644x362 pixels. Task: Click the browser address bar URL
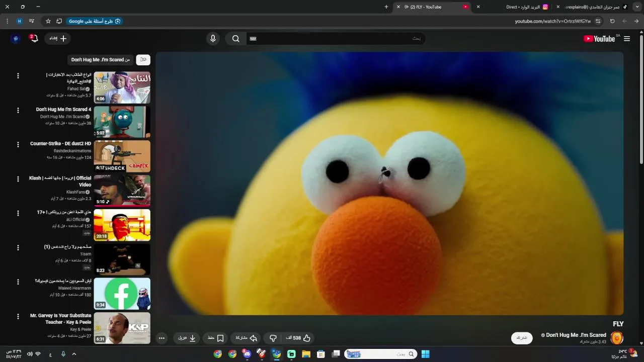(552, 21)
